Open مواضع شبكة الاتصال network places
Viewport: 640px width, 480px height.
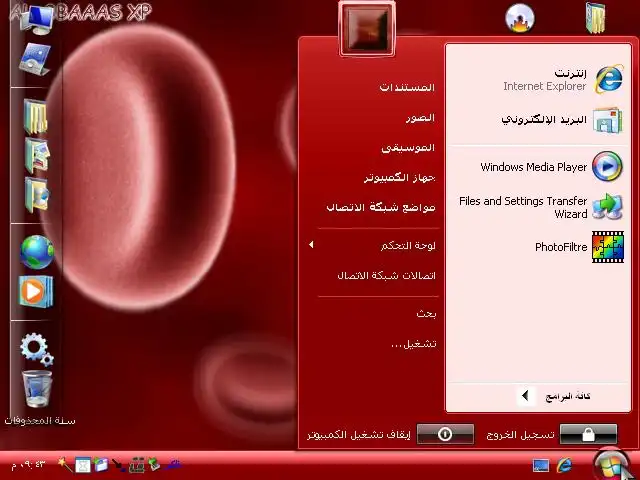(381, 207)
